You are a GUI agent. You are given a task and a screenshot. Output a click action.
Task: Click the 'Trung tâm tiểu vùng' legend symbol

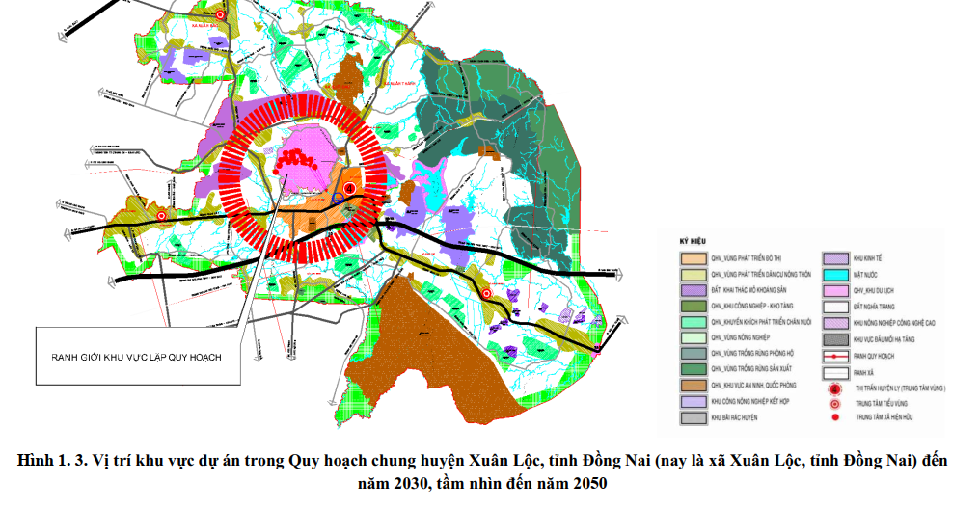pyautogui.click(x=833, y=402)
